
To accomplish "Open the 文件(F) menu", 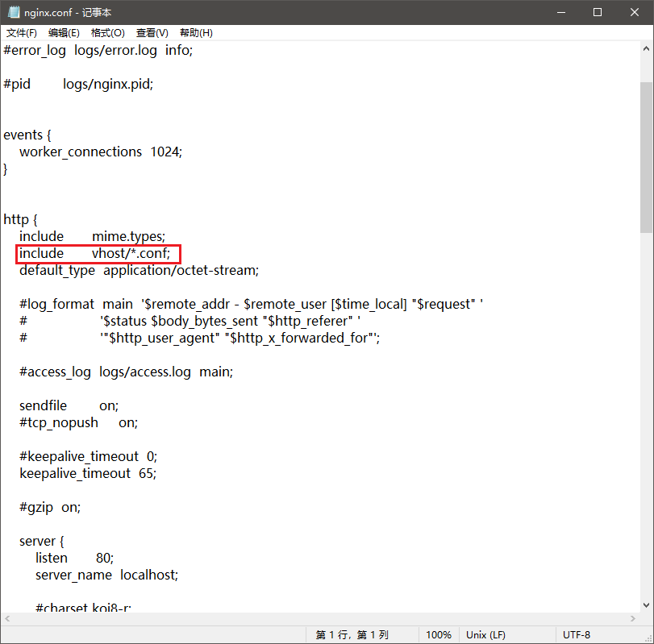I will click(x=21, y=32).
